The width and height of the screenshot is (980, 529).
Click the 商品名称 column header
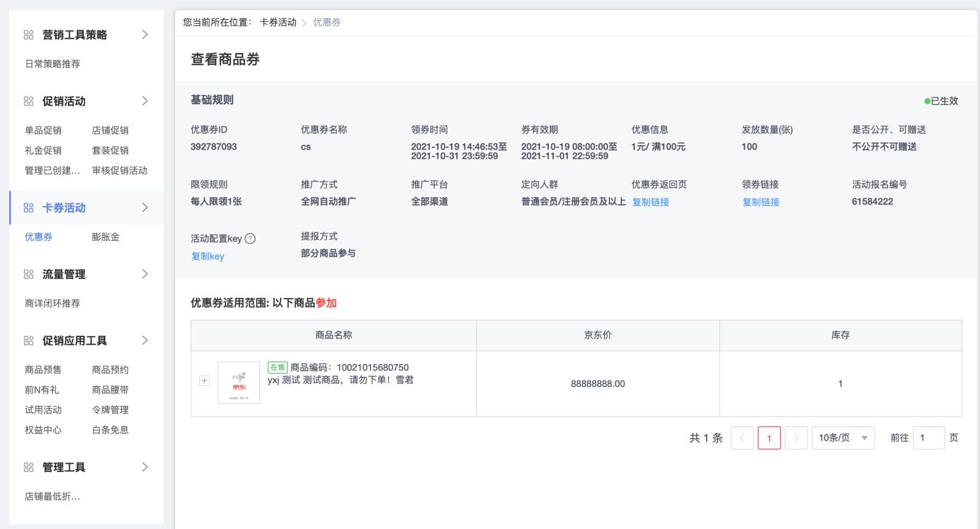334,335
